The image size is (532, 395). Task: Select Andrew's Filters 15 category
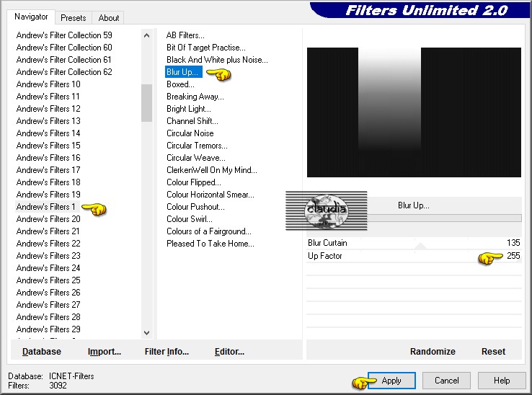pos(48,145)
